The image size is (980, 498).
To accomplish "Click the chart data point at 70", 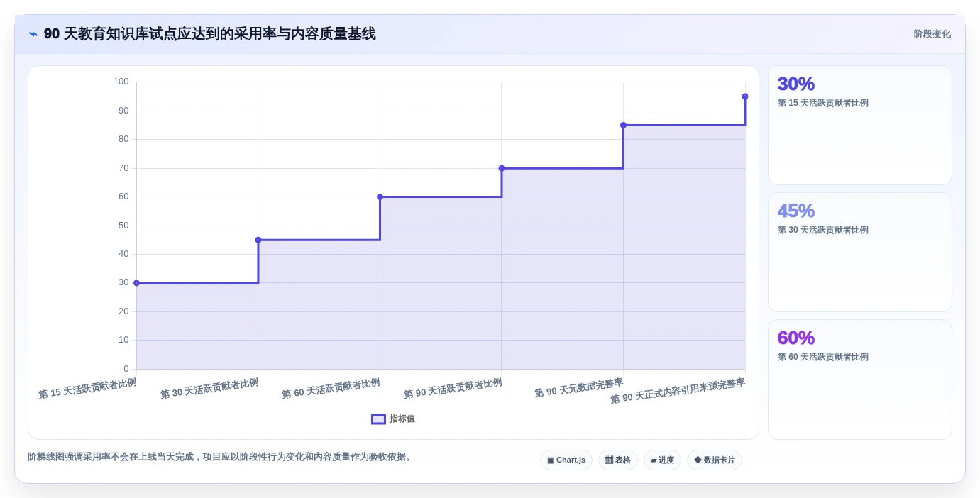I will click(502, 168).
